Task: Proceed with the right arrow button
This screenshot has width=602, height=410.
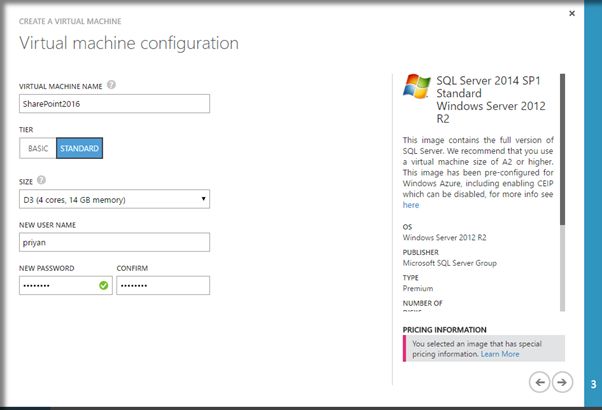Action: (562, 381)
